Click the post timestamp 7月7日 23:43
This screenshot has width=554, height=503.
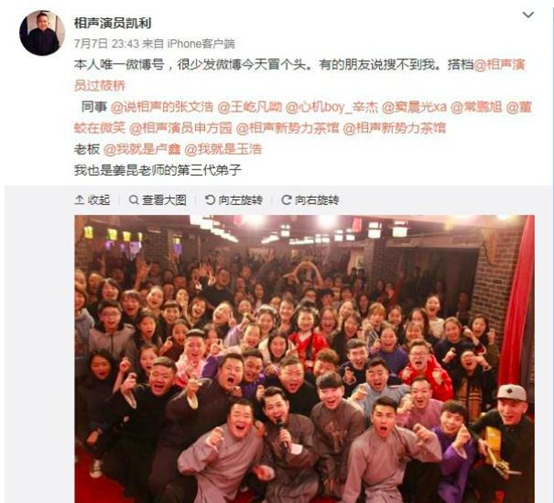pyautogui.click(x=106, y=44)
